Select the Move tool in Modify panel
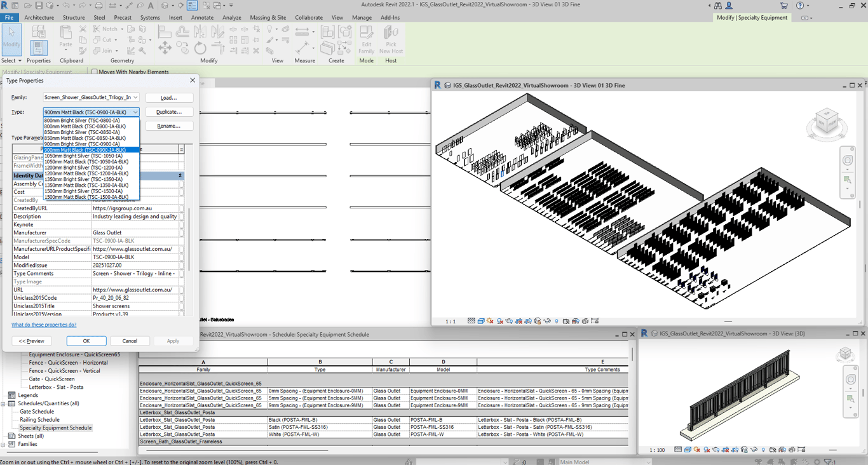This screenshot has width=868, height=465. tap(165, 48)
